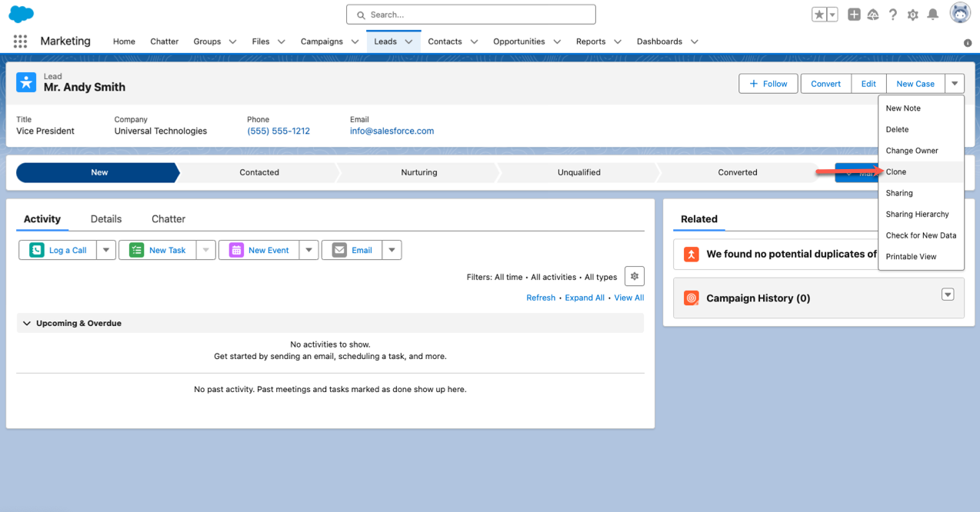Select the Contacted stage in path

(259, 173)
